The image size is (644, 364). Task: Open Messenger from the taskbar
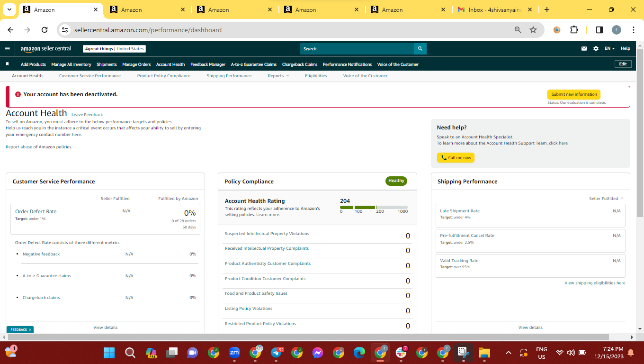tap(318, 353)
